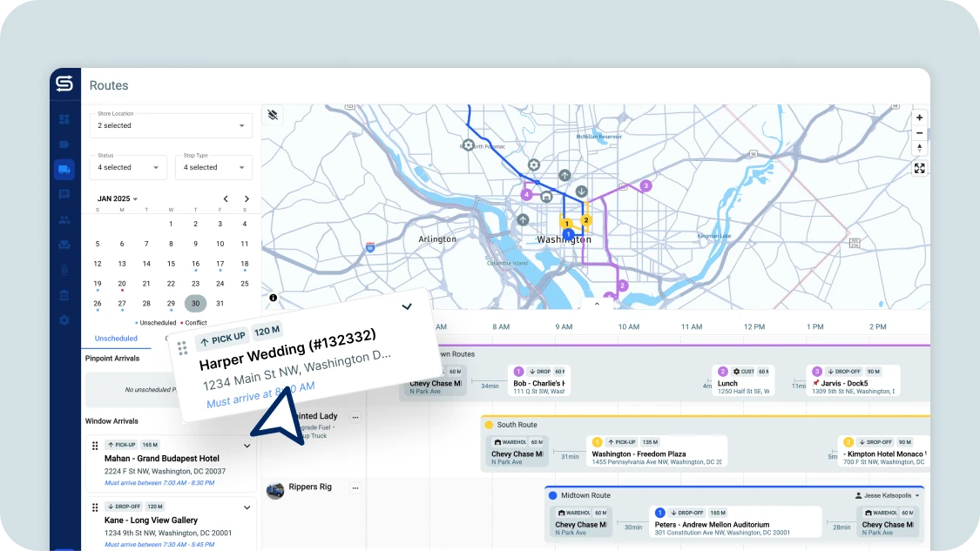This screenshot has height=551, width=980.
Task: Collapse the map panel with chevron handle
Action: tap(597, 305)
